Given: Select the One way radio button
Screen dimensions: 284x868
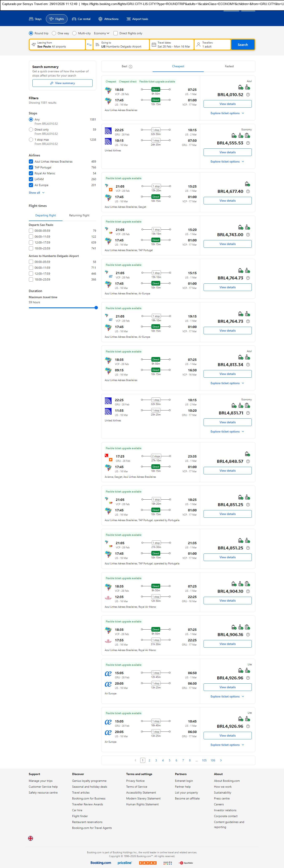Looking at the screenshot, I should pyautogui.click(x=54, y=33).
